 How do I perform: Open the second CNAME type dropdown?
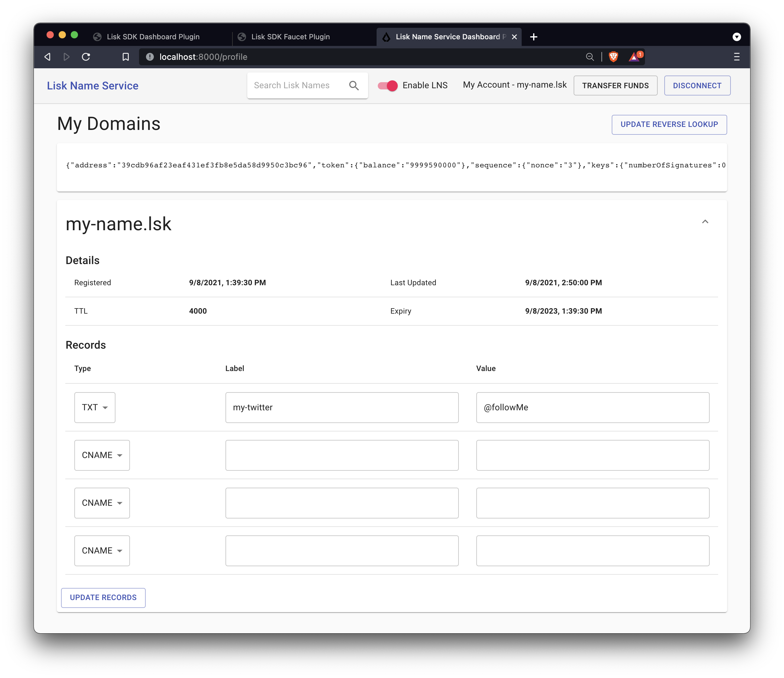tap(102, 503)
